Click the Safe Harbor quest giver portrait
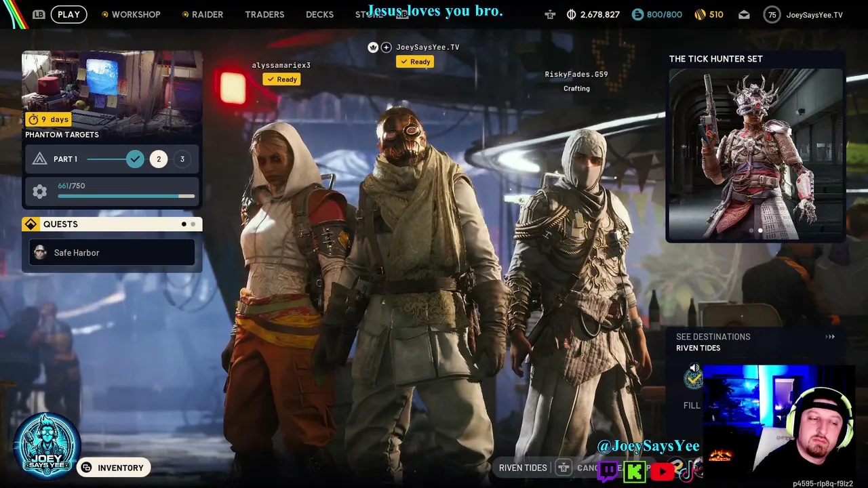 40,253
